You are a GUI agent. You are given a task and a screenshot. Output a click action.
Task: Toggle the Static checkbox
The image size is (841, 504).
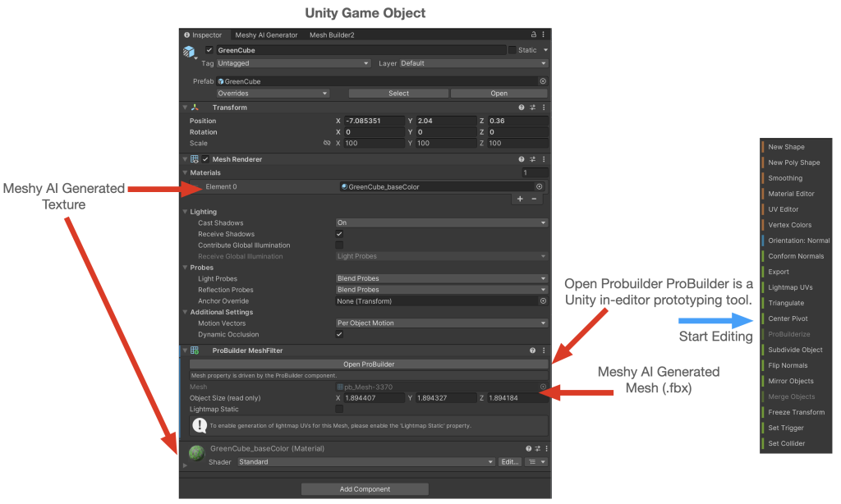point(512,50)
